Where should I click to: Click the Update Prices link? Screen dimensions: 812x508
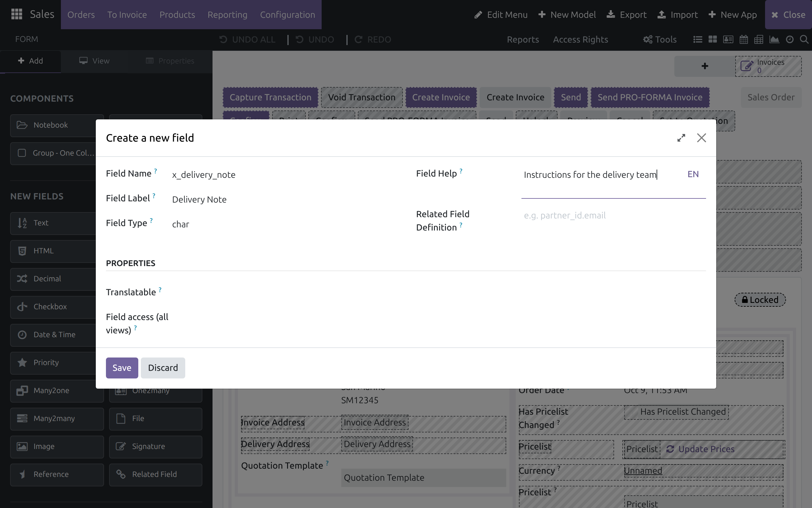pyautogui.click(x=700, y=449)
